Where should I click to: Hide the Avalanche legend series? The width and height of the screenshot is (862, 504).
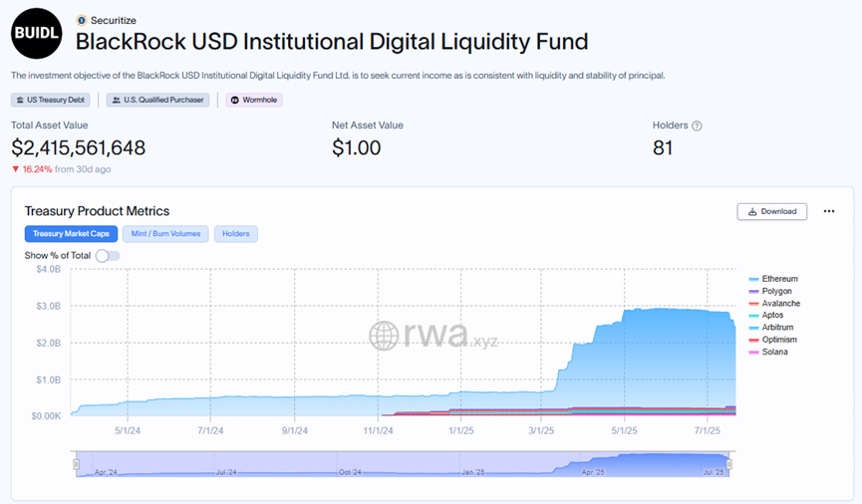click(780, 303)
